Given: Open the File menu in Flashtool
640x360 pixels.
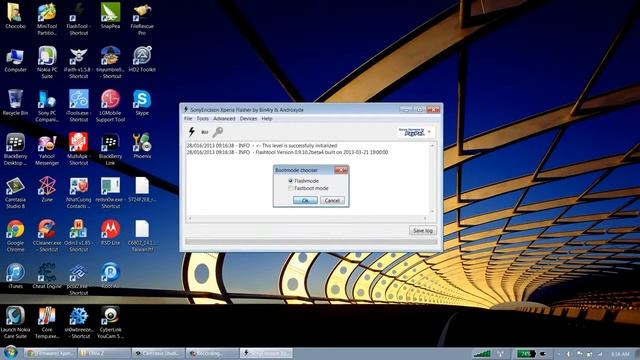Looking at the screenshot, I should pos(188,119).
